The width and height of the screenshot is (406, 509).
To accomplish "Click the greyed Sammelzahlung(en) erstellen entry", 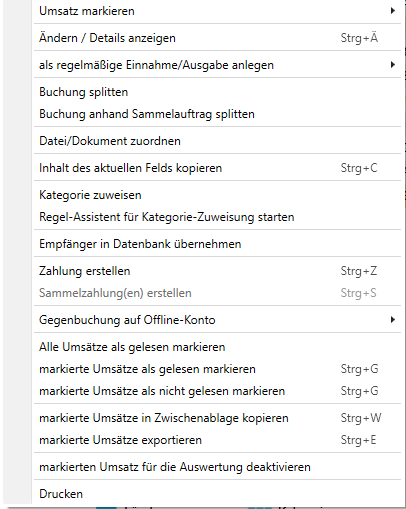I will point(217,293).
